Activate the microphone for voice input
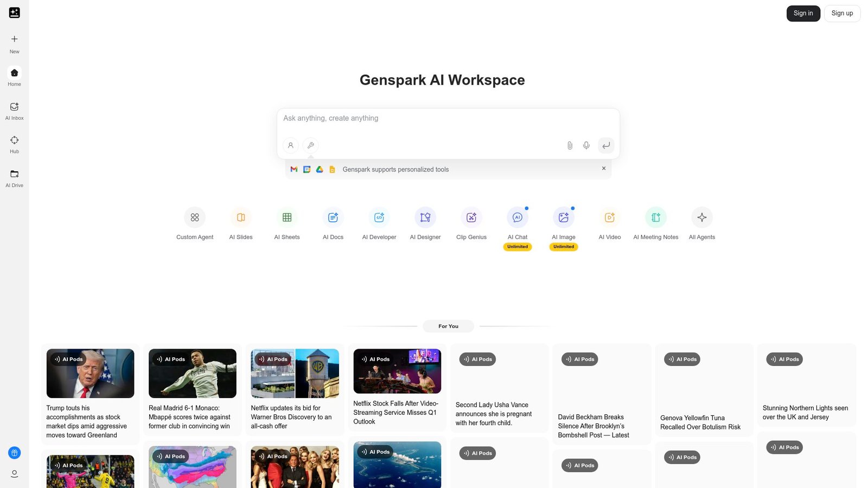Image resolution: width=868 pixels, height=488 pixels. (586, 145)
